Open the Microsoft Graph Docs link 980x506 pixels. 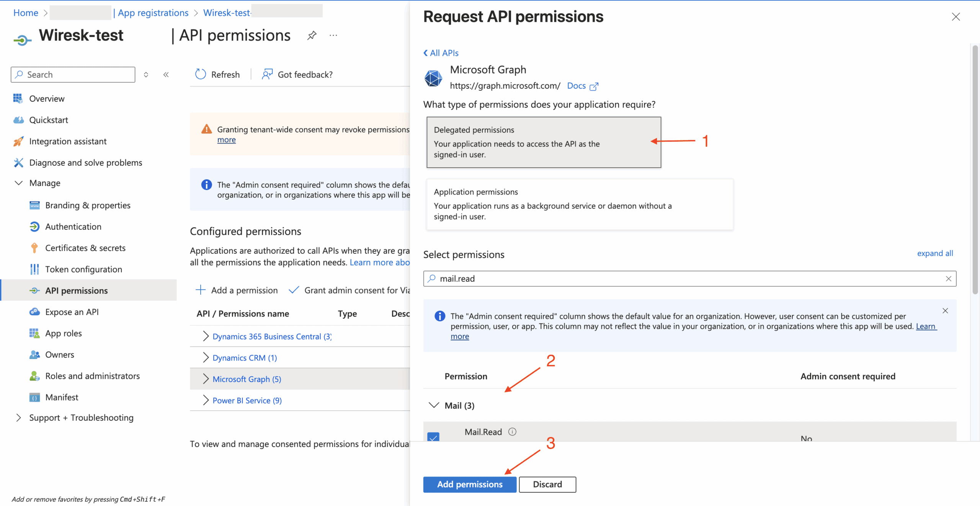pyautogui.click(x=576, y=86)
